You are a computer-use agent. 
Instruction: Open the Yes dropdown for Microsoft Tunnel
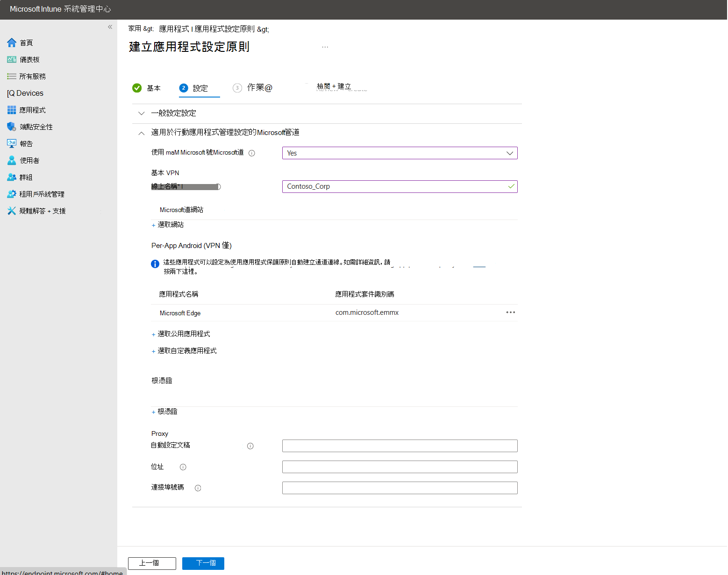(400, 153)
